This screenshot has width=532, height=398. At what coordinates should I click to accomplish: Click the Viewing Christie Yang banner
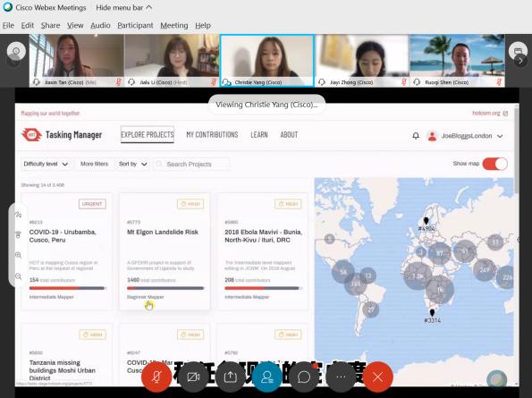pyautogui.click(x=266, y=105)
